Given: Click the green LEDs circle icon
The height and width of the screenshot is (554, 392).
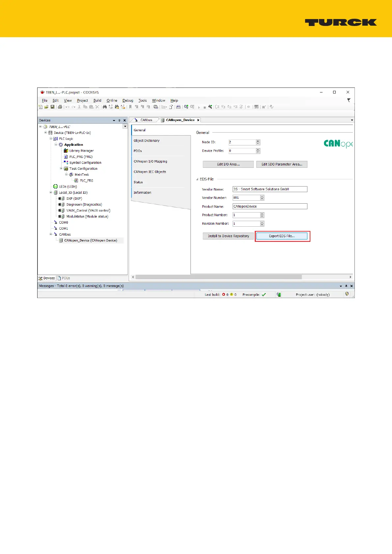Looking at the screenshot, I should 55,187.
